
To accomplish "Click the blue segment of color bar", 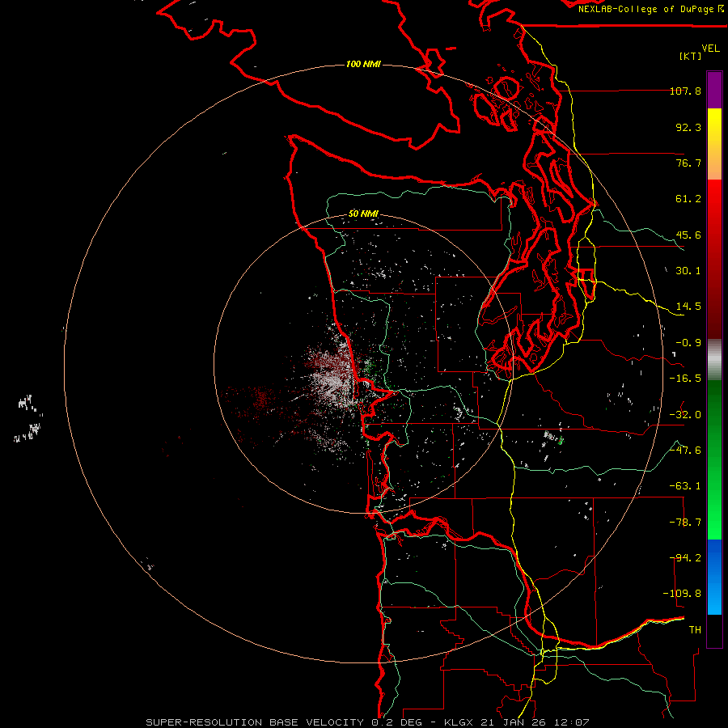I will point(714,577).
